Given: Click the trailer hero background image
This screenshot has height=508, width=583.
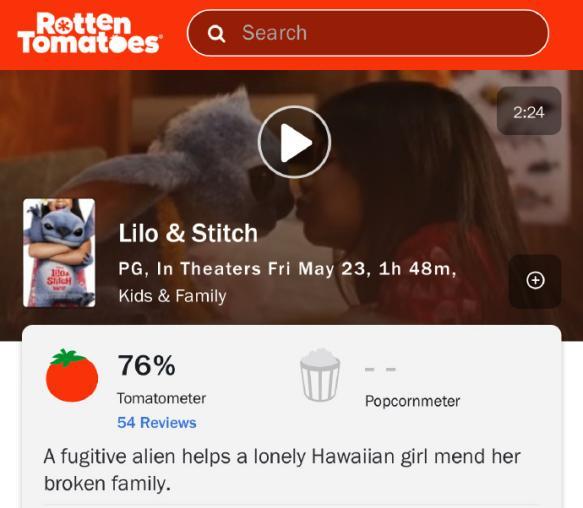Looking at the screenshot, I should click(x=409, y=186).
